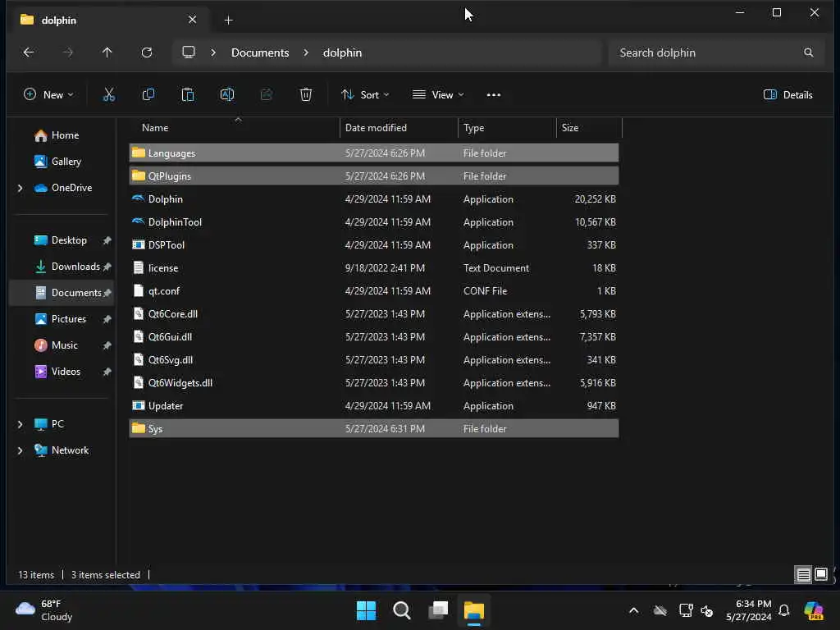840x630 pixels.
Task: Click dolphin in the breadcrumb path
Action: click(342, 52)
